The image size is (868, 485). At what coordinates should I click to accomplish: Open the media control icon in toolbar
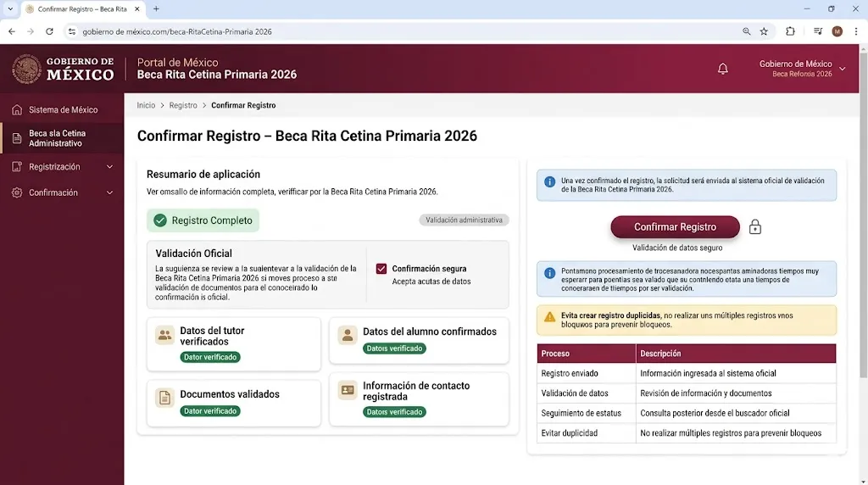(818, 31)
